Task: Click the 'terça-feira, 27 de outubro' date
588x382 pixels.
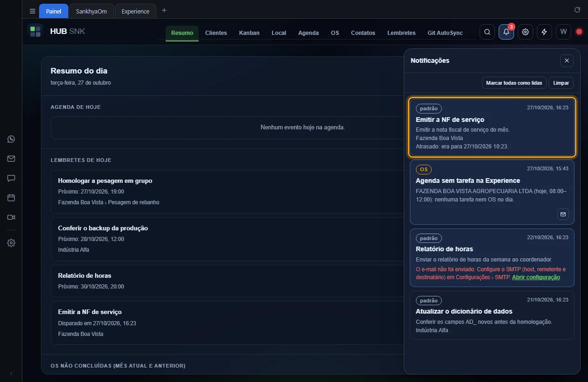Action: point(81,83)
